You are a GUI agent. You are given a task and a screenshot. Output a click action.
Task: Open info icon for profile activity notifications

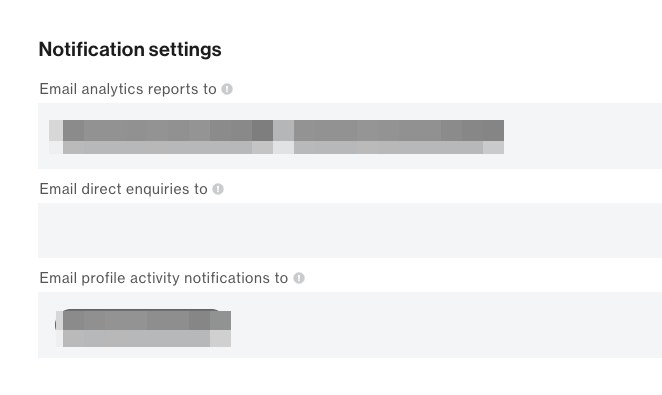[299, 278]
